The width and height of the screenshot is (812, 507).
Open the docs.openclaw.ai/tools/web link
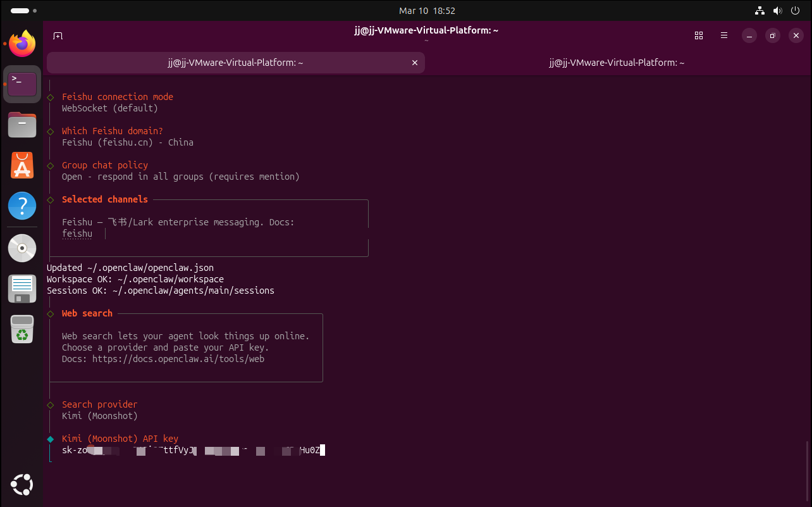[178, 359]
